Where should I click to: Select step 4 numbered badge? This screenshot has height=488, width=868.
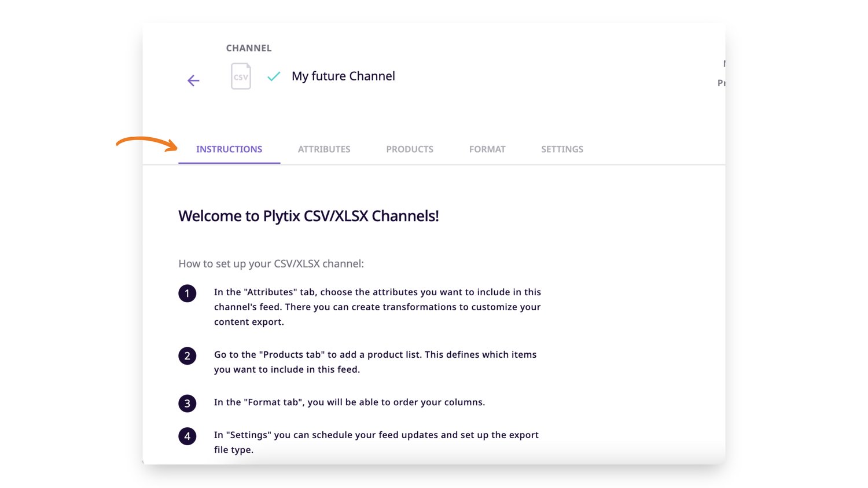pyautogui.click(x=187, y=436)
